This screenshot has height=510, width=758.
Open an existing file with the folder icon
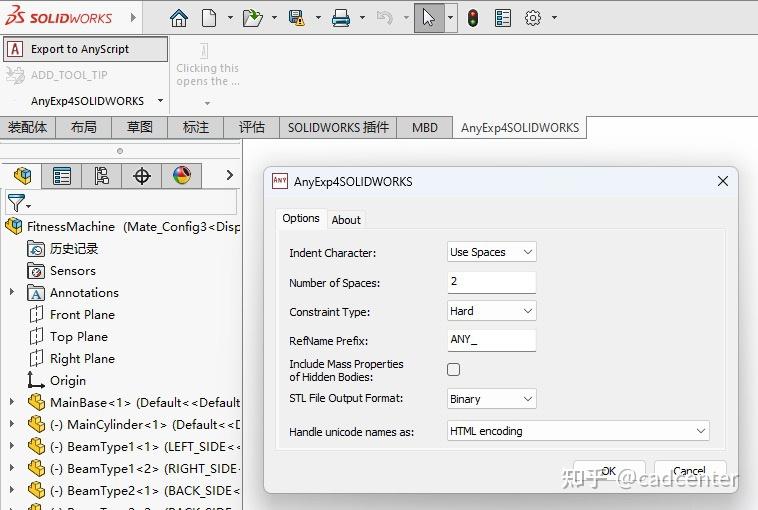tap(252, 18)
